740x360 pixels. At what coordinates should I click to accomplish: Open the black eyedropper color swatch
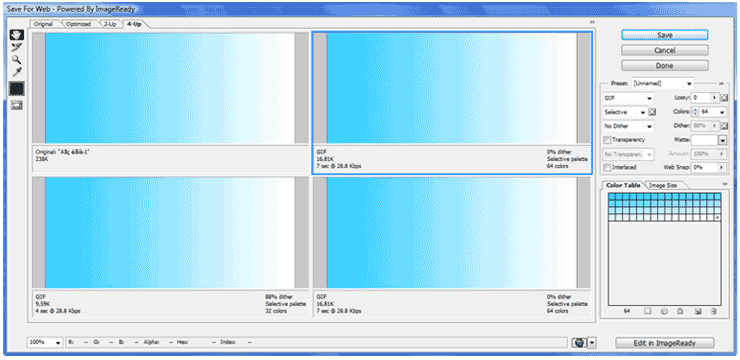coord(17,89)
